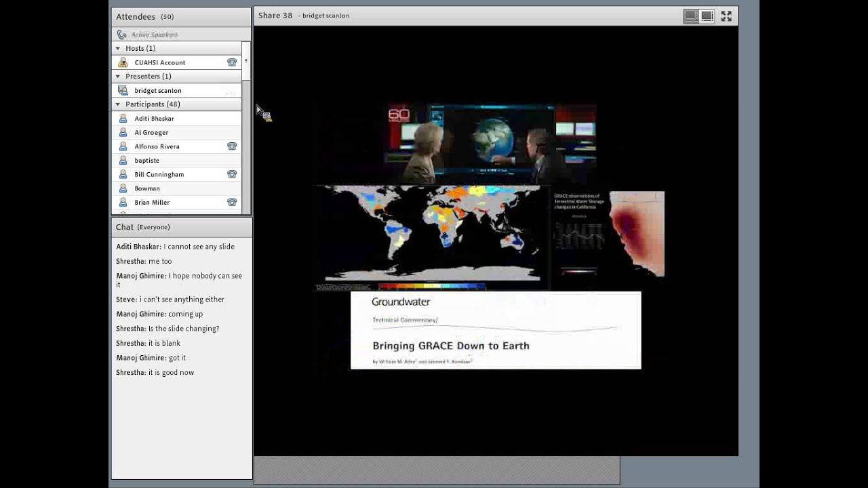
Task: Select CUAHSI Account in the attendee list
Action: click(176, 62)
